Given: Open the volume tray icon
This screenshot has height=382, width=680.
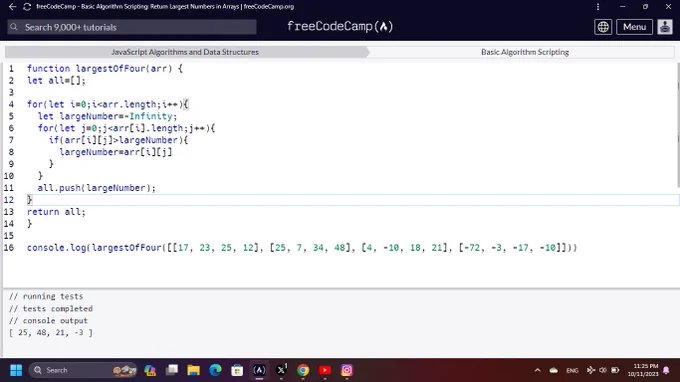Looking at the screenshot, I should coord(603,370).
